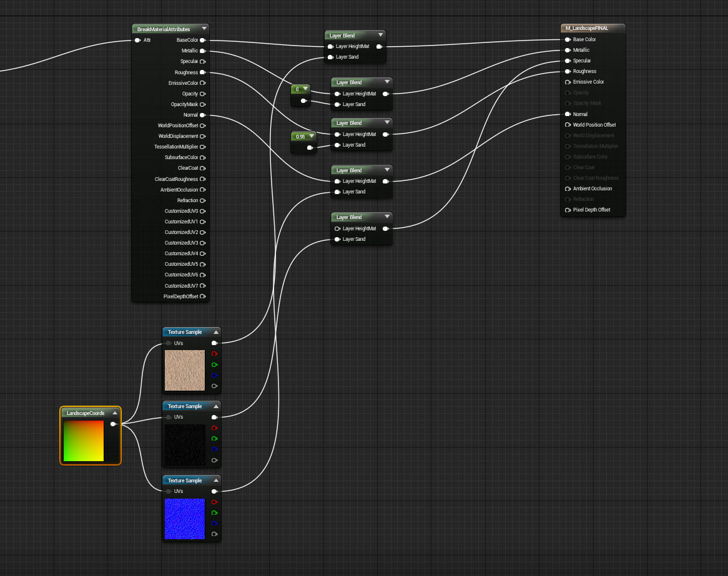This screenshot has width=728, height=576.
Task: Click the Attr input pin on BreakMaterialAttributes
Action: pyautogui.click(x=137, y=41)
